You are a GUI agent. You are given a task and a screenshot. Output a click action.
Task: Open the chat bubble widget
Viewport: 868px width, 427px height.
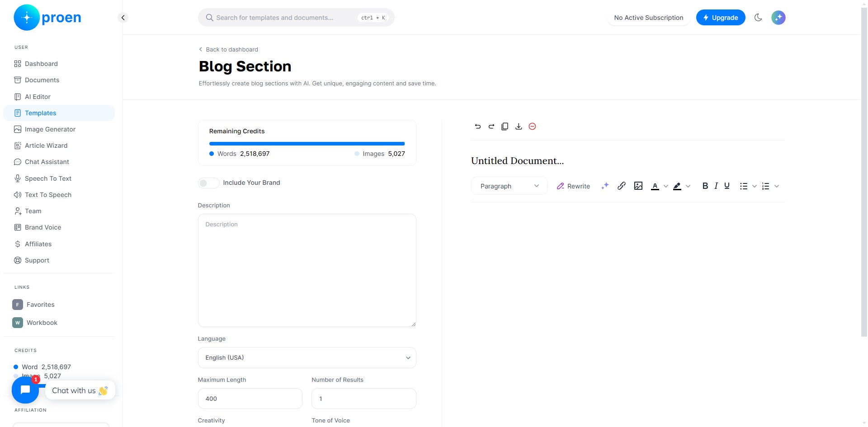point(25,390)
